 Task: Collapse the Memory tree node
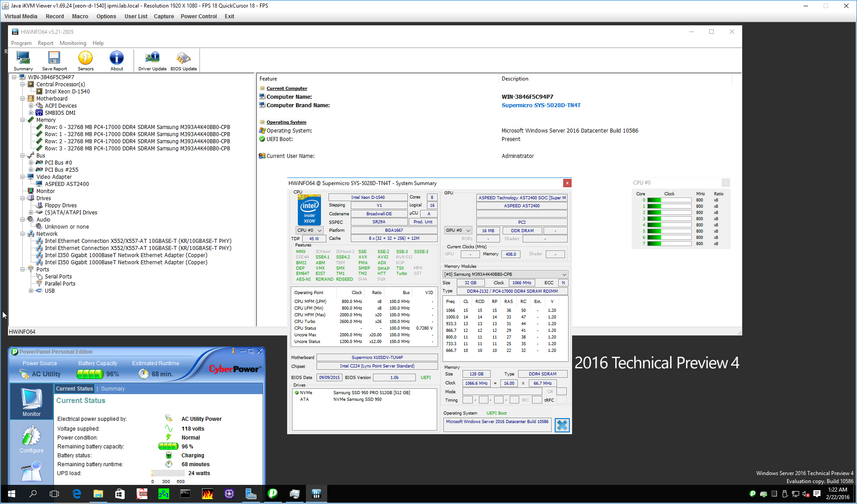coord(23,120)
